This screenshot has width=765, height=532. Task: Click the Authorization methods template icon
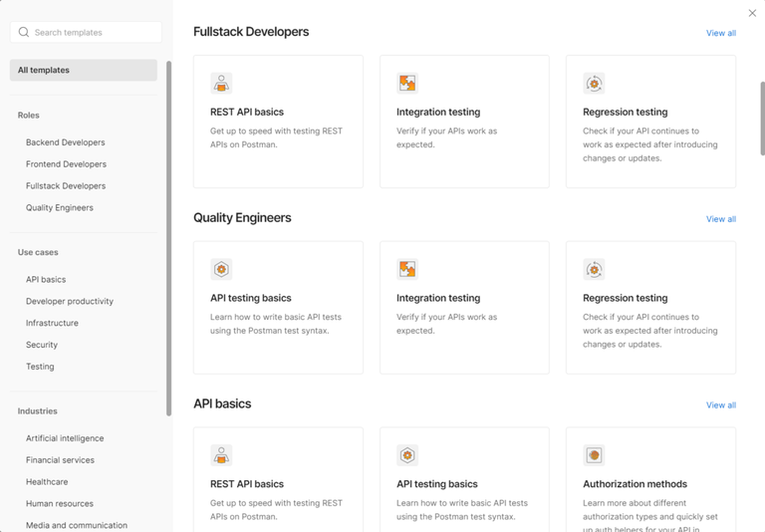pyautogui.click(x=594, y=455)
